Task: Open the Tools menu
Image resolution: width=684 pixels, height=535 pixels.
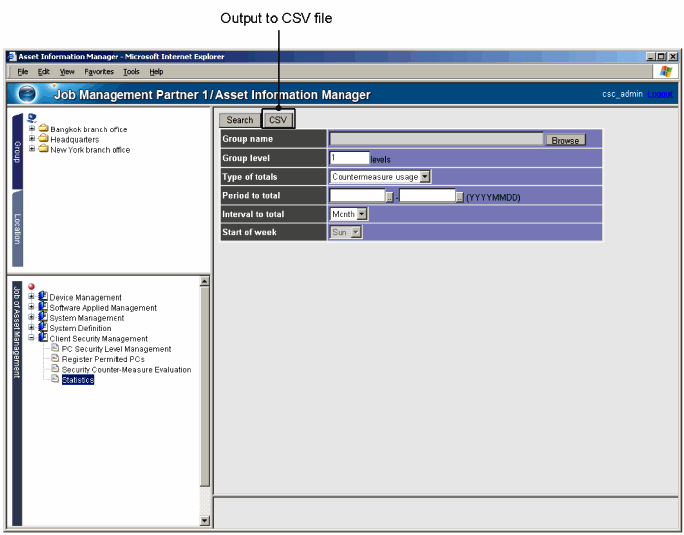Action: (131, 72)
